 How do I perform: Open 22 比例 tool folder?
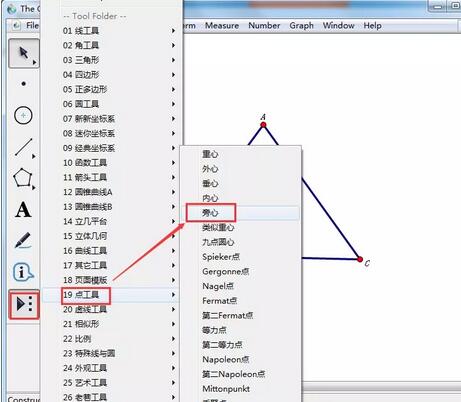click(x=112, y=339)
